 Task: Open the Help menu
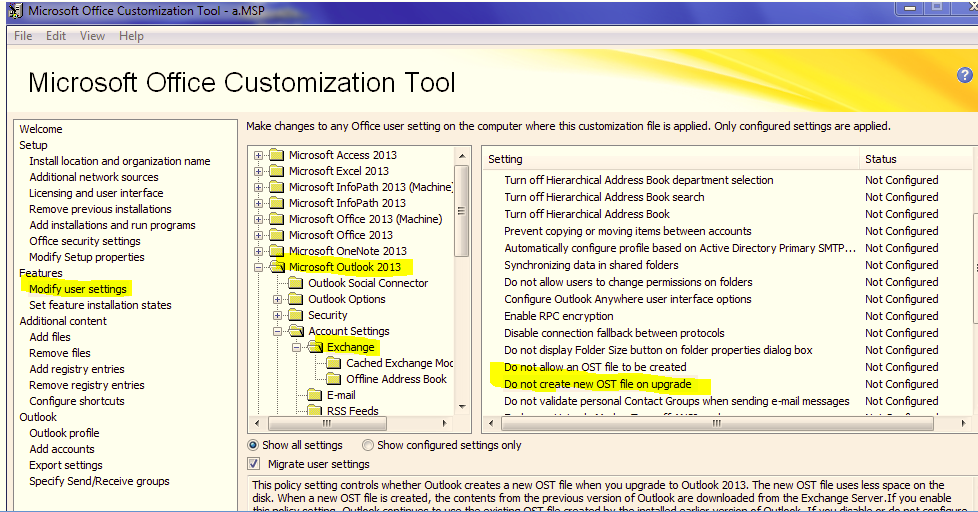[x=131, y=36]
